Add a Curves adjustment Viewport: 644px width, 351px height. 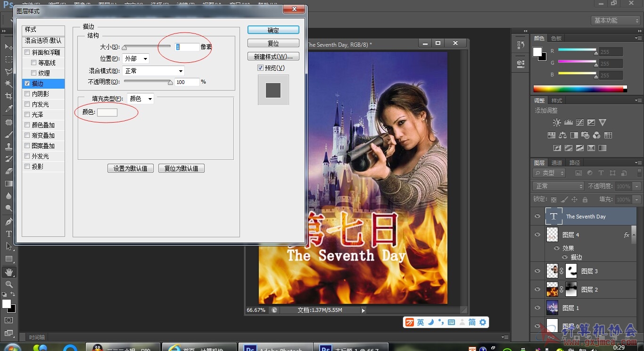pos(580,123)
